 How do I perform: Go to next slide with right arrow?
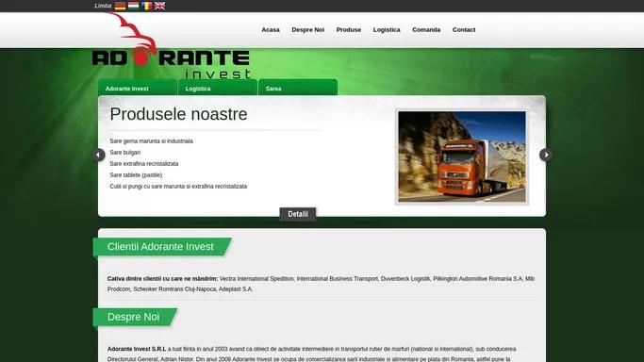tap(545, 155)
